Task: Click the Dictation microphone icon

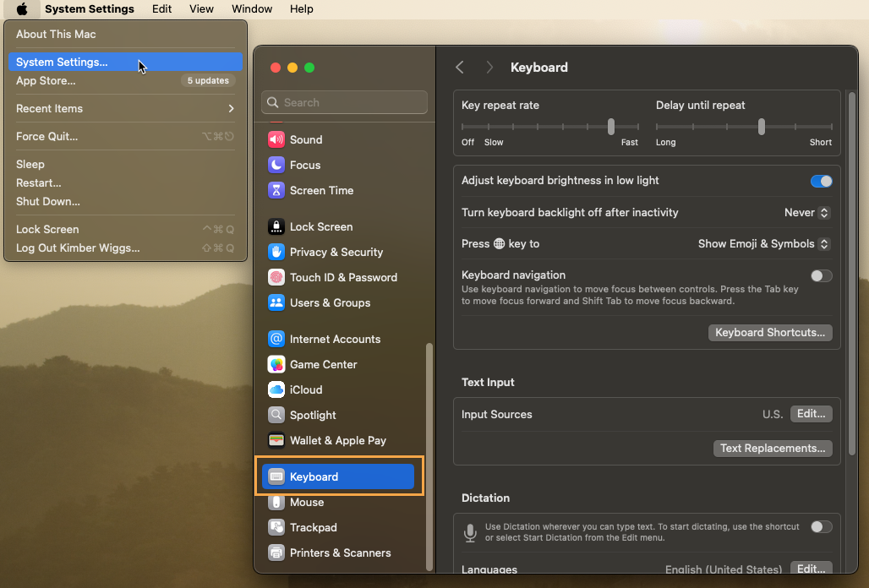Action: click(470, 532)
